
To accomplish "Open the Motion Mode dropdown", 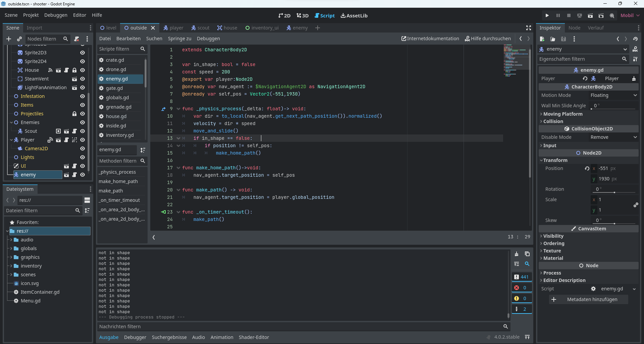I will (x=613, y=95).
